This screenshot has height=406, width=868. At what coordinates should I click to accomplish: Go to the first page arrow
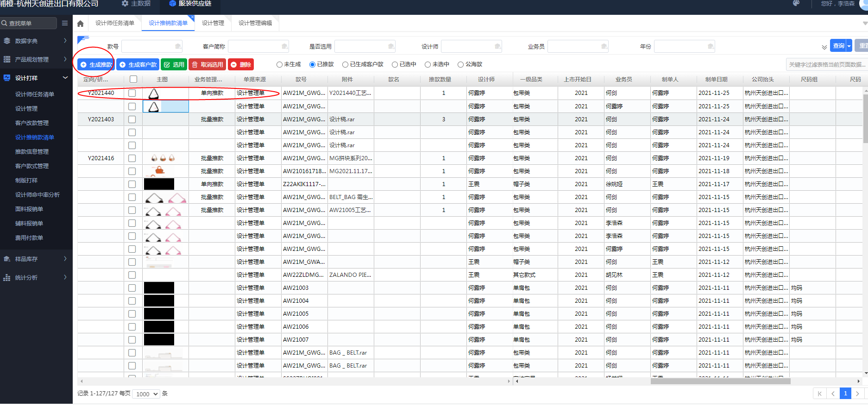pos(820,394)
